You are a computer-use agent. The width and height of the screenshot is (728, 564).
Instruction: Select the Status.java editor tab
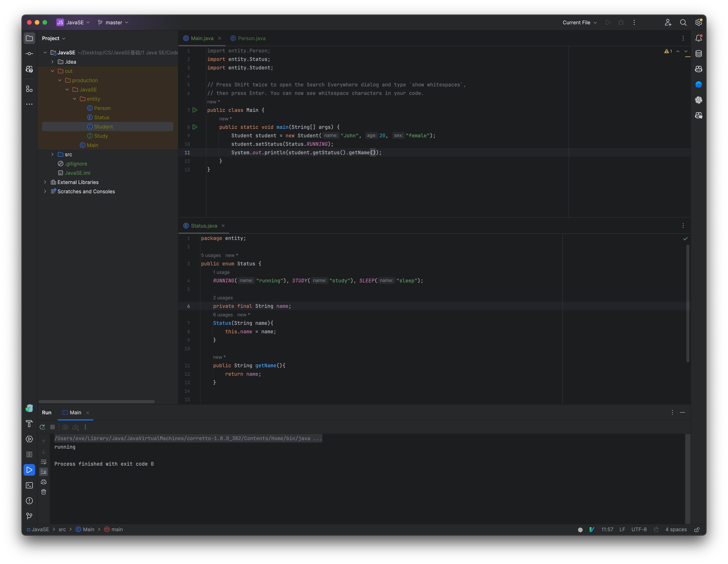[x=204, y=226]
